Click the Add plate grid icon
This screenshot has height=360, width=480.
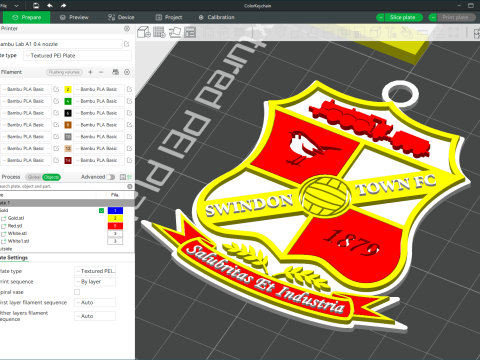tap(159, 32)
